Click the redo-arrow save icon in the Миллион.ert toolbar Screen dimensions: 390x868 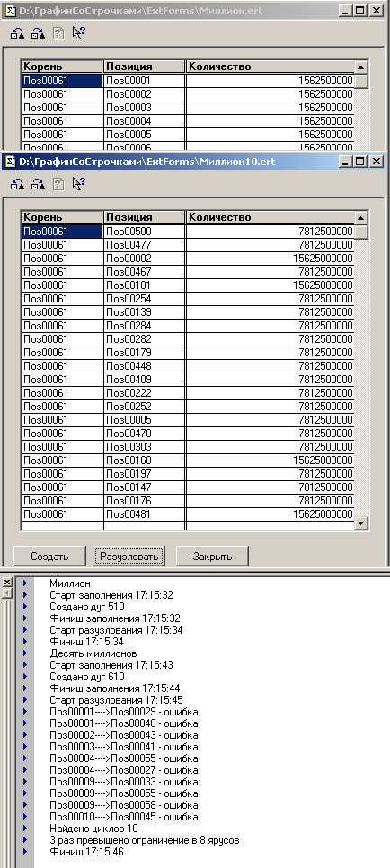[x=38, y=34]
